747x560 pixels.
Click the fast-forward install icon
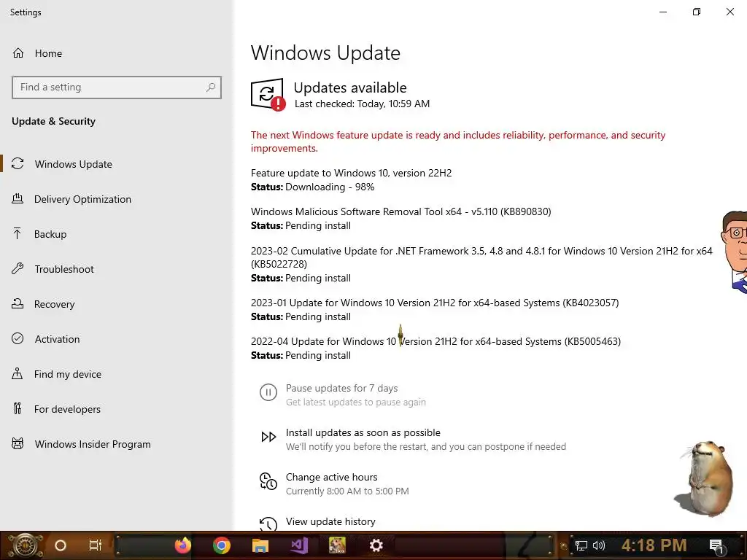pos(268,437)
